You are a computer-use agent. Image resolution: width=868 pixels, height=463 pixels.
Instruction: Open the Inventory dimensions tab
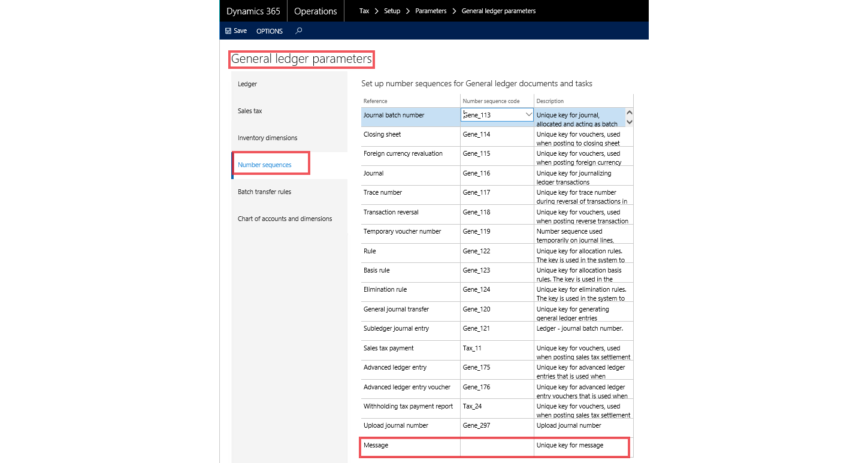[x=289, y=138]
